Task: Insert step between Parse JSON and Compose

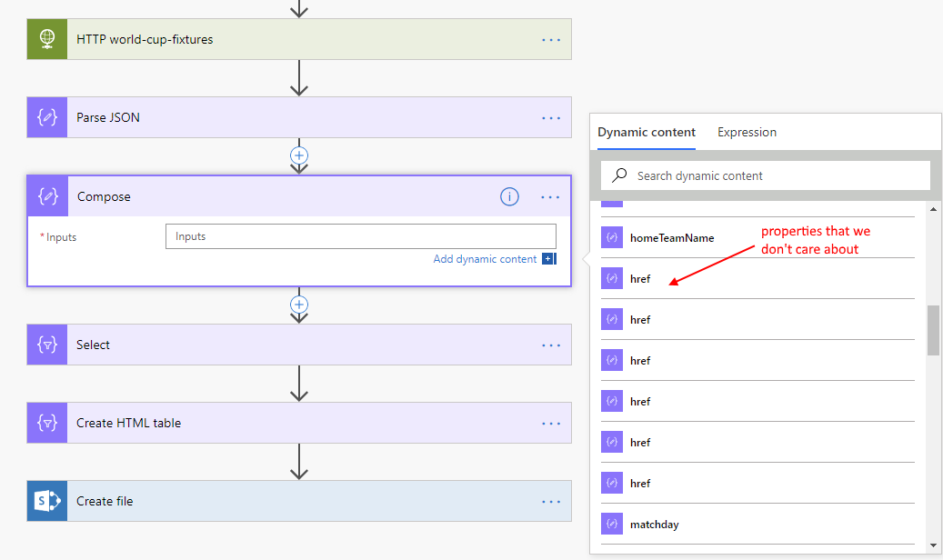Action: (299, 155)
